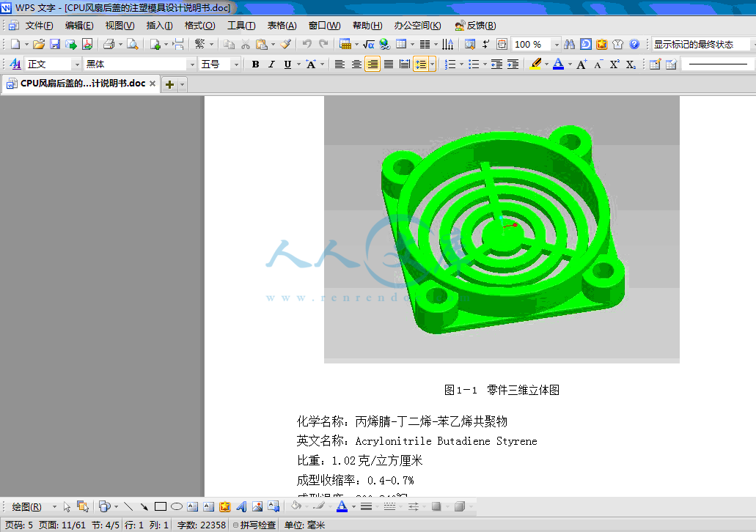This screenshot has width=756, height=532.
Task: Apply superscript formatting
Action: tap(614, 64)
